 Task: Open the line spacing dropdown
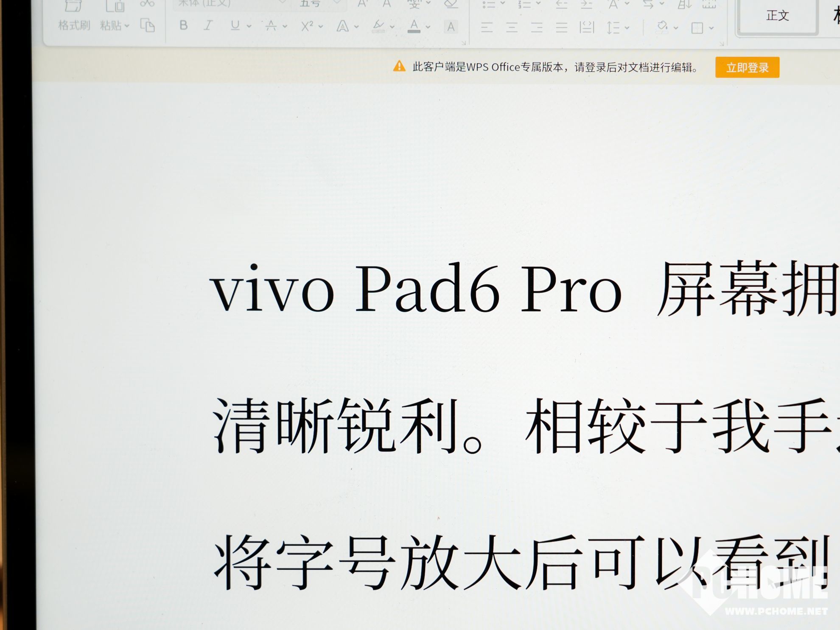(627, 28)
